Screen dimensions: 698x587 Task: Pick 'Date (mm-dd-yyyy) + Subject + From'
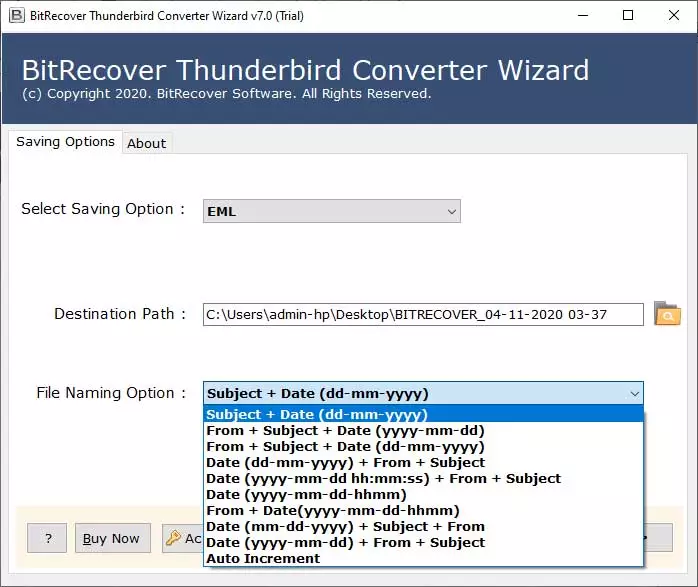[345, 527]
